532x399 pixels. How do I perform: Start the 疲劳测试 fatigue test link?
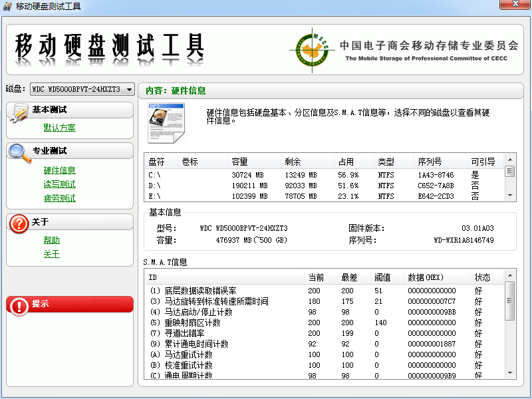[59, 198]
